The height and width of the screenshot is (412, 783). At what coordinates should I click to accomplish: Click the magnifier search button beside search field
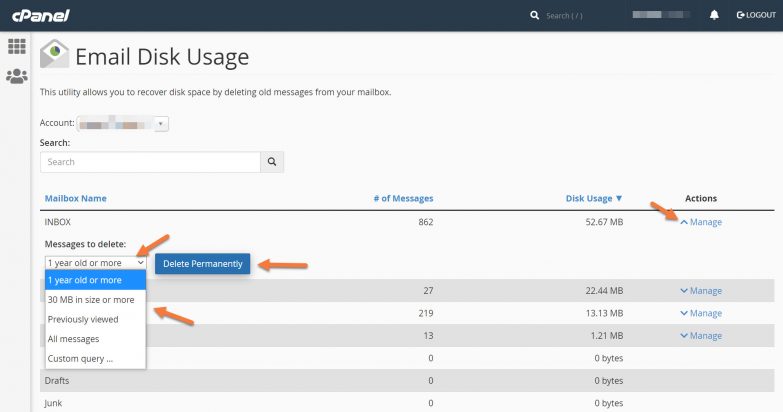[x=272, y=162]
